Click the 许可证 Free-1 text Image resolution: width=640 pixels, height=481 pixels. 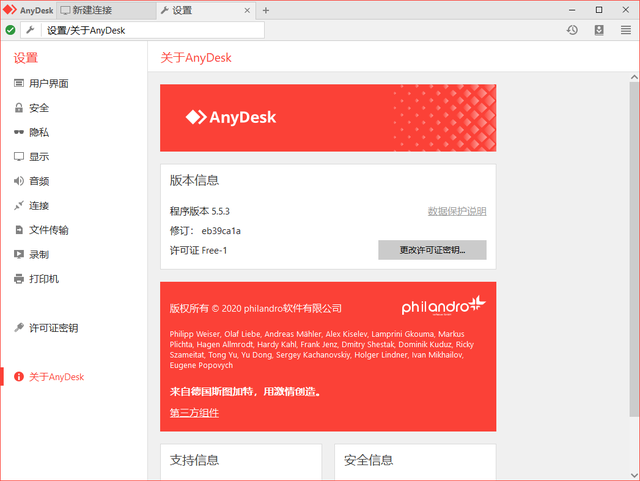click(198, 251)
